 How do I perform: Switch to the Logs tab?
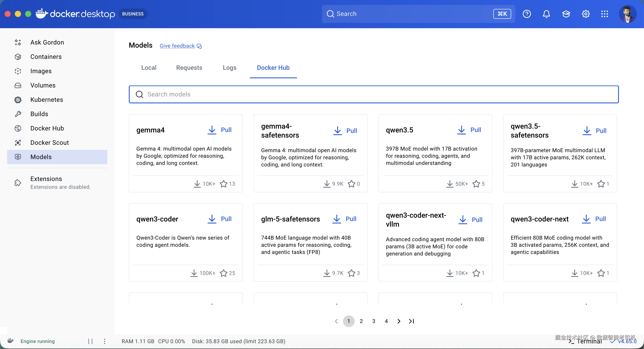229,68
